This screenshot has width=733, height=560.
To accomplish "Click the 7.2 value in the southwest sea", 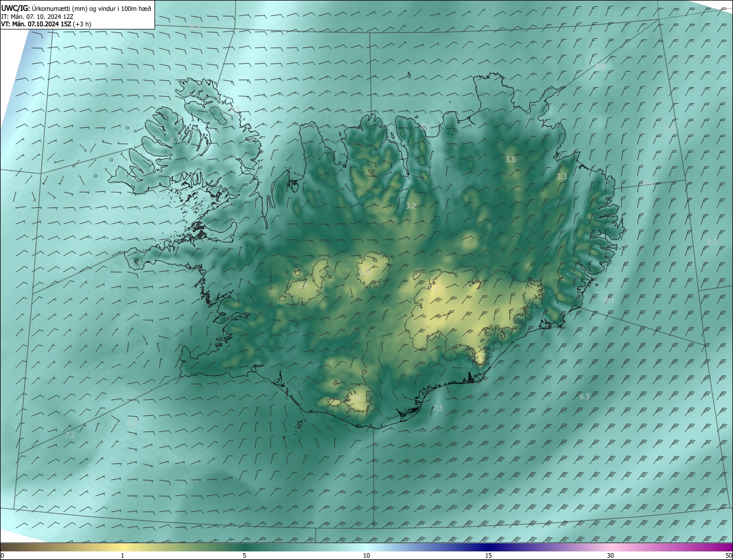I will [70, 435].
